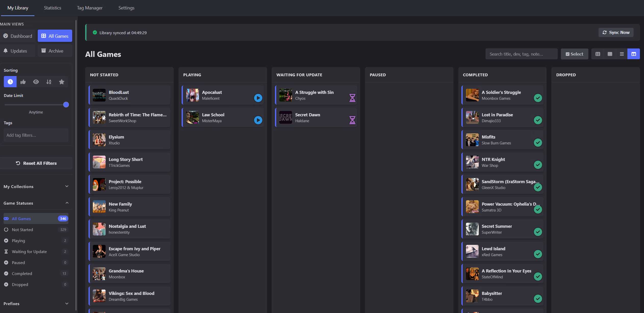Sort by views eye icon
This screenshot has width=644, height=313.
pos(36,82)
